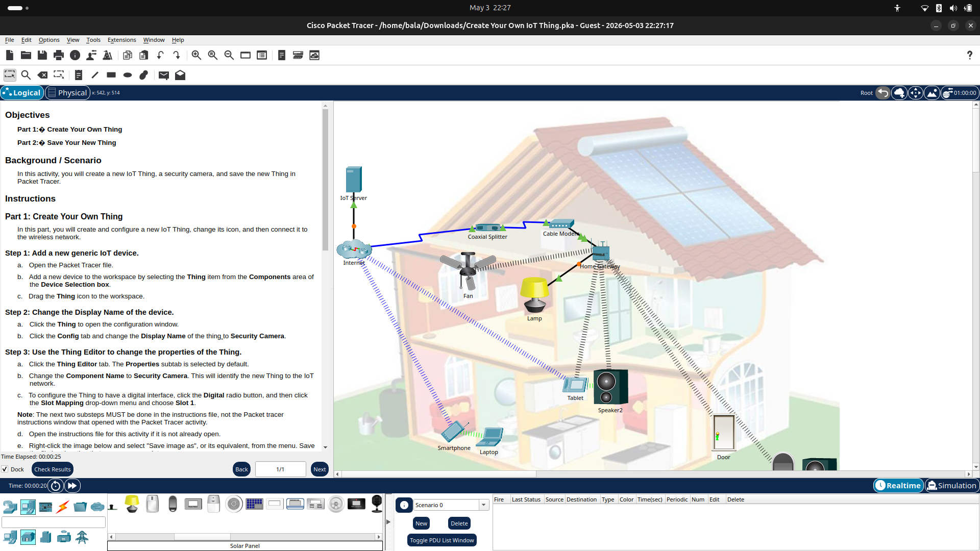
Task: Select Power Grid tower subcategory icon
Action: [x=82, y=537]
